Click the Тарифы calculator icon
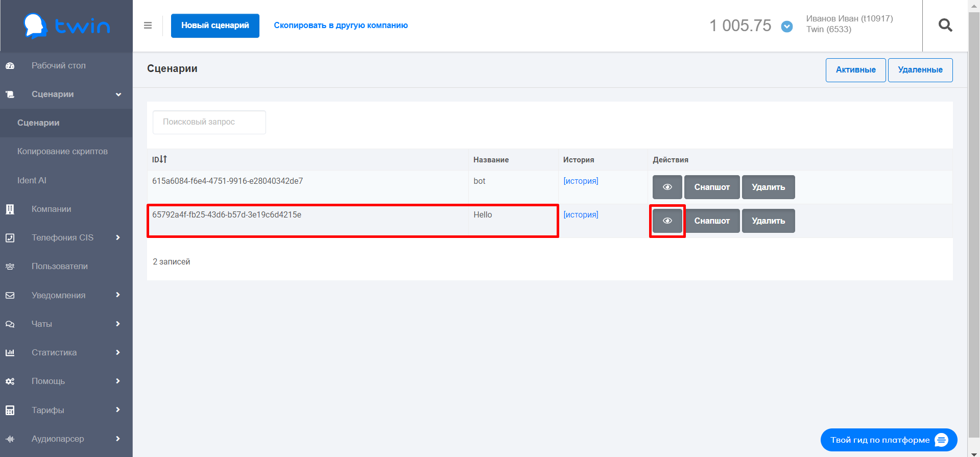 coord(10,410)
